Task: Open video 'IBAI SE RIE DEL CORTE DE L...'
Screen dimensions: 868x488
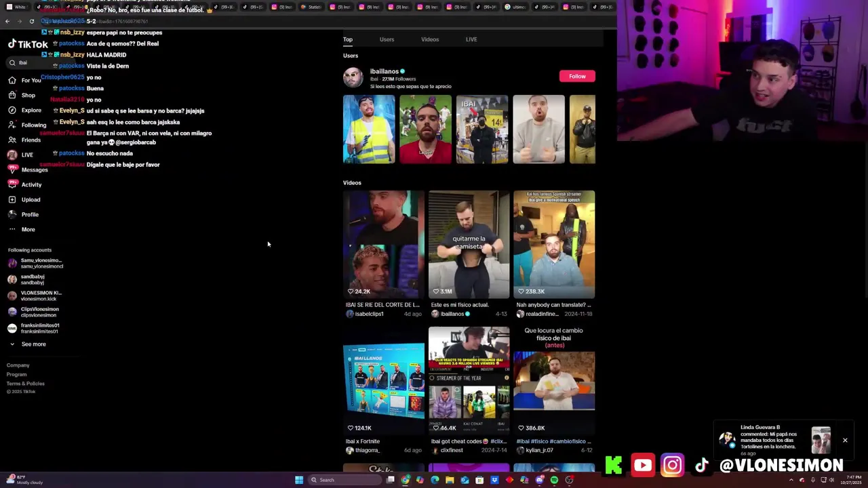Action: [383, 245]
